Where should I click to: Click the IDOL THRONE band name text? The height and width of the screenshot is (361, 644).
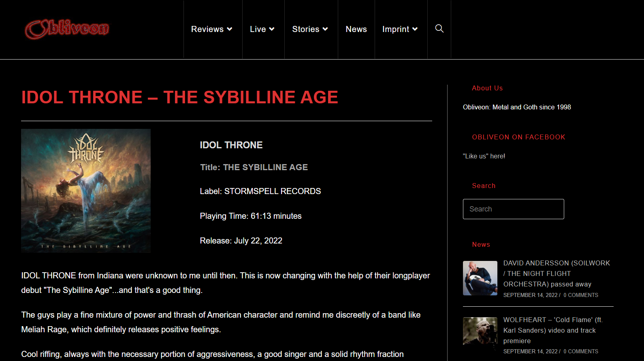231,145
